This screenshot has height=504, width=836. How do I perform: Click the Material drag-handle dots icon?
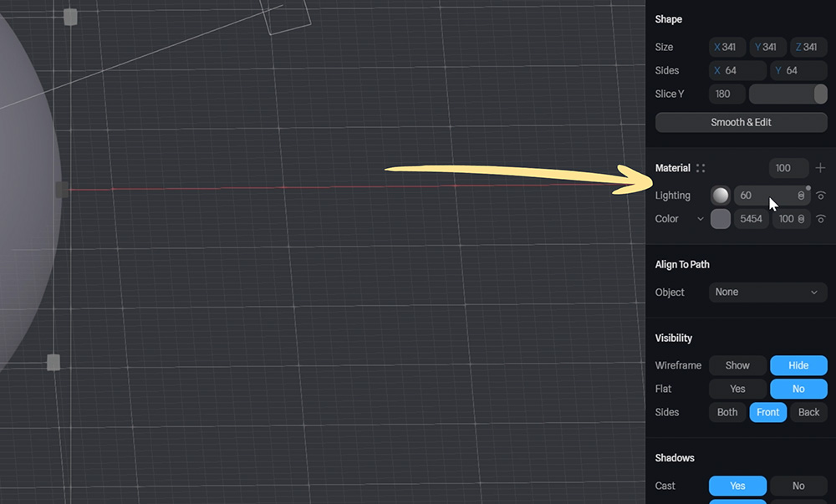(x=700, y=167)
